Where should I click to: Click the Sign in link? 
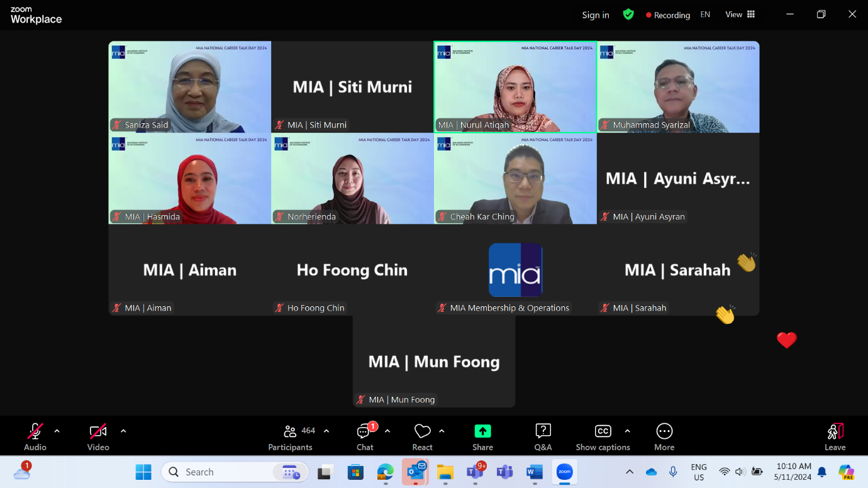(x=595, y=15)
